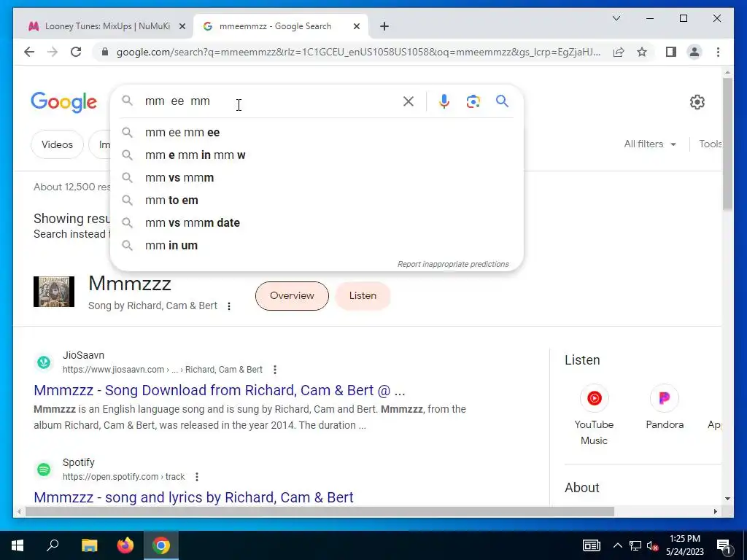
Task: Click the Tools button
Action: pyautogui.click(x=710, y=144)
